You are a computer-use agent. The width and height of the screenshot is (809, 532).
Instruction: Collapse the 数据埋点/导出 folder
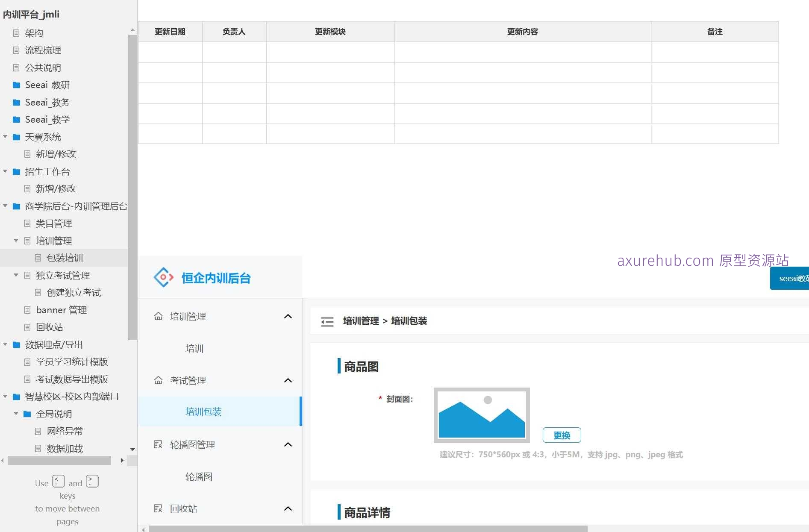[5, 344]
